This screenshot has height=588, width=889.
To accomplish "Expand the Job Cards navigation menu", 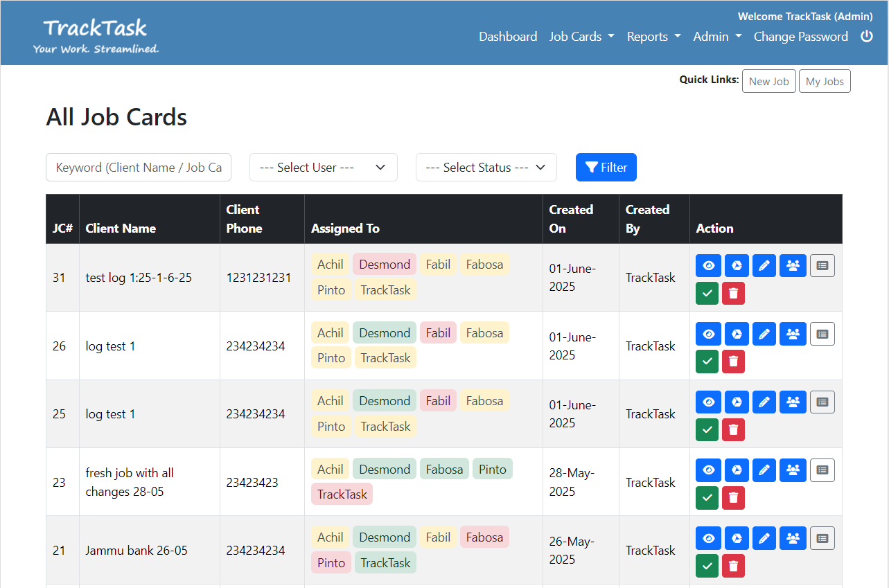I will 581,37.
